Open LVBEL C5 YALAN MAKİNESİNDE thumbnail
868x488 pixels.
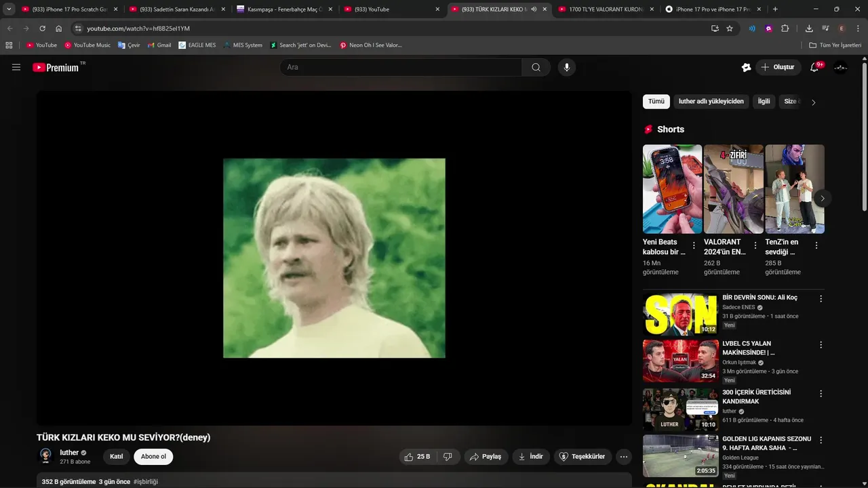pyautogui.click(x=680, y=361)
